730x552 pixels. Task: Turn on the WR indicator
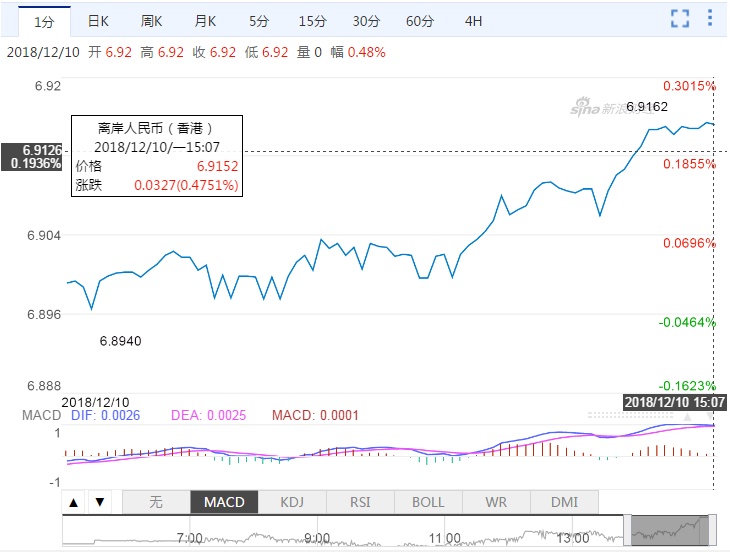click(496, 502)
